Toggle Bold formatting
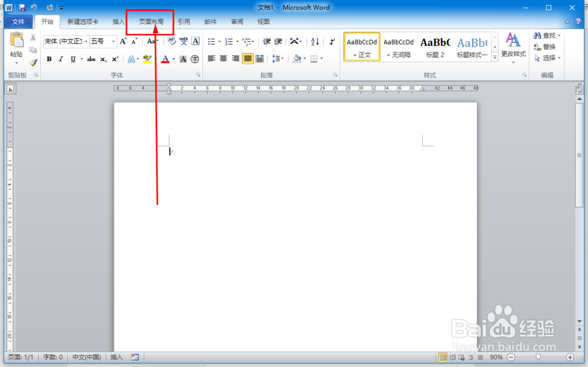This screenshot has width=588, height=367. pos(49,59)
